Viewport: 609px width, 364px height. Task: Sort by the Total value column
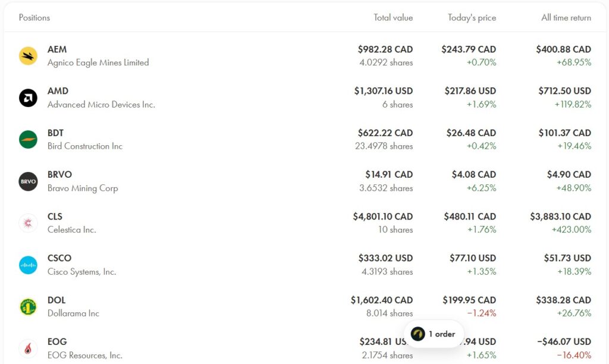point(393,17)
